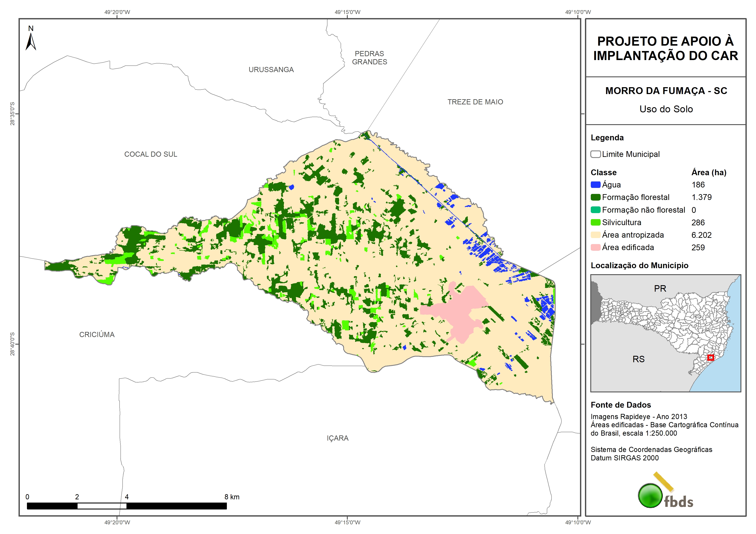This screenshot has width=756, height=534.
Task: Click the CRICIÚMA municipality label
Action: coord(97,335)
